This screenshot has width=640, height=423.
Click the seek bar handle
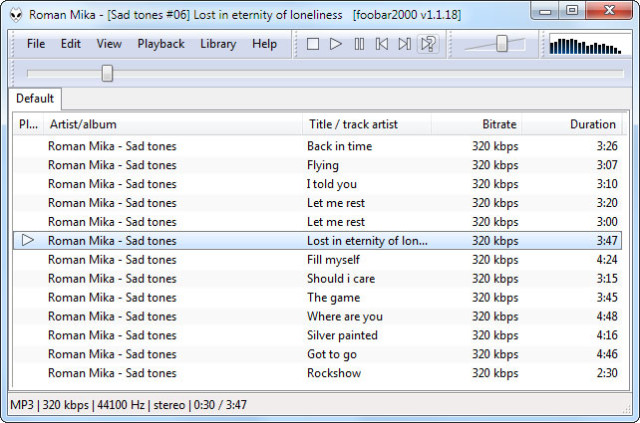pos(107,73)
